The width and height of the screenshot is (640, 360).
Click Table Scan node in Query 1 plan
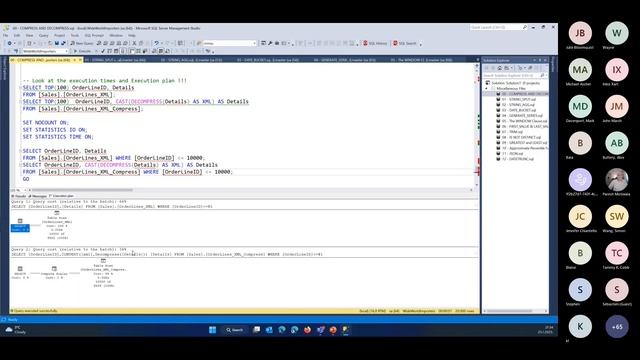[x=57, y=225]
